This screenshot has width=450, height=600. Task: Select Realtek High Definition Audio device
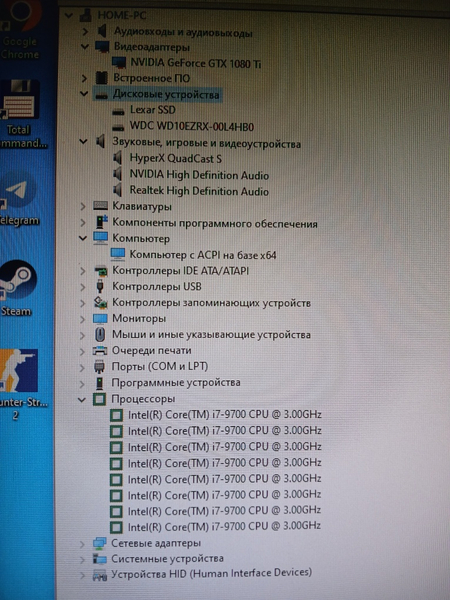(x=199, y=191)
